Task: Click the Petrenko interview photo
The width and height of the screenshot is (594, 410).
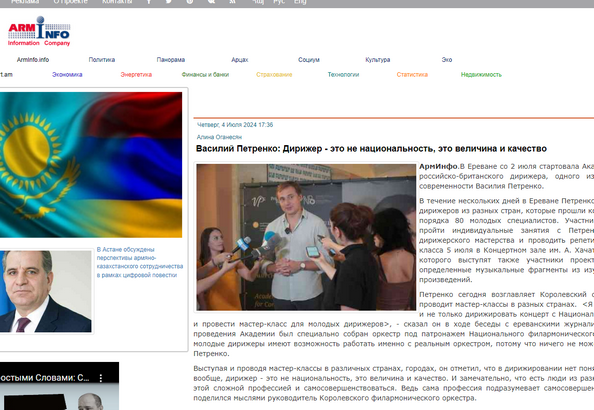Action: tap(306, 237)
